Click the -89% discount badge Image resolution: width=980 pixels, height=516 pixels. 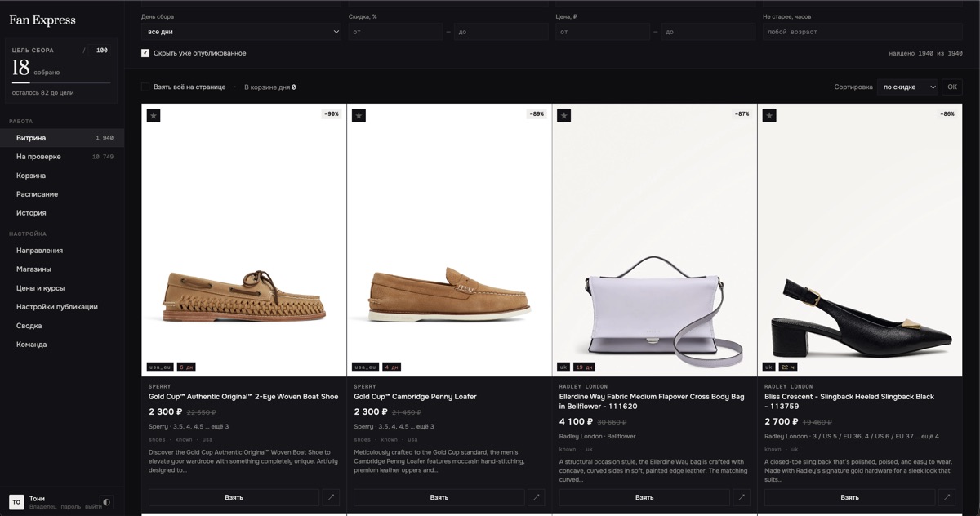coord(537,114)
